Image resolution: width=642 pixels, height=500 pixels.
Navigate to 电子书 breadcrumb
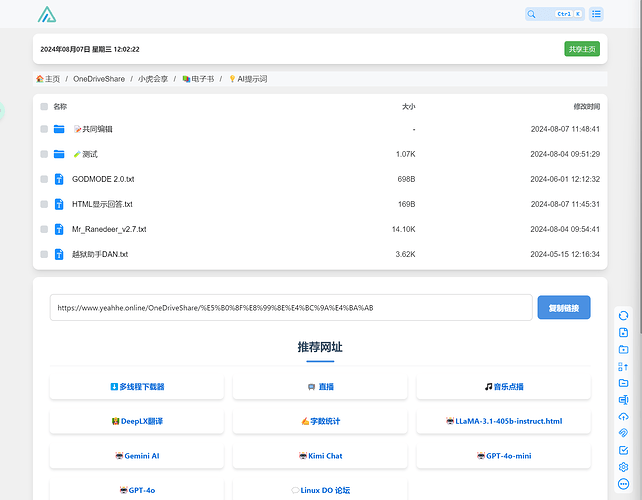[x=198, y=79]
